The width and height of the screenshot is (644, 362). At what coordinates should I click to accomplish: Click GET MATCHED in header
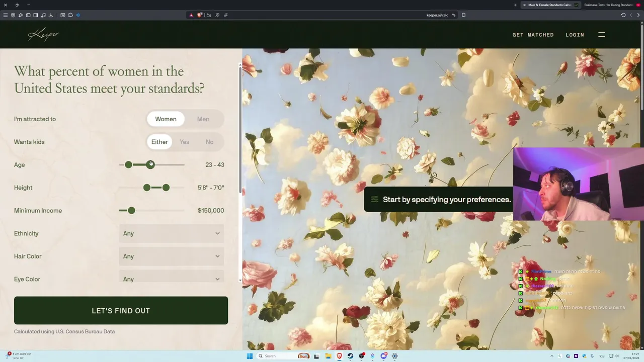(x=533, y=35)
